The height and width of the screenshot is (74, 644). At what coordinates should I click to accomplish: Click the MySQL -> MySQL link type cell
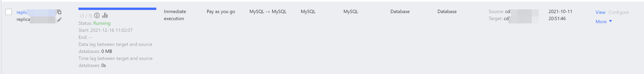tap(268, 12)
